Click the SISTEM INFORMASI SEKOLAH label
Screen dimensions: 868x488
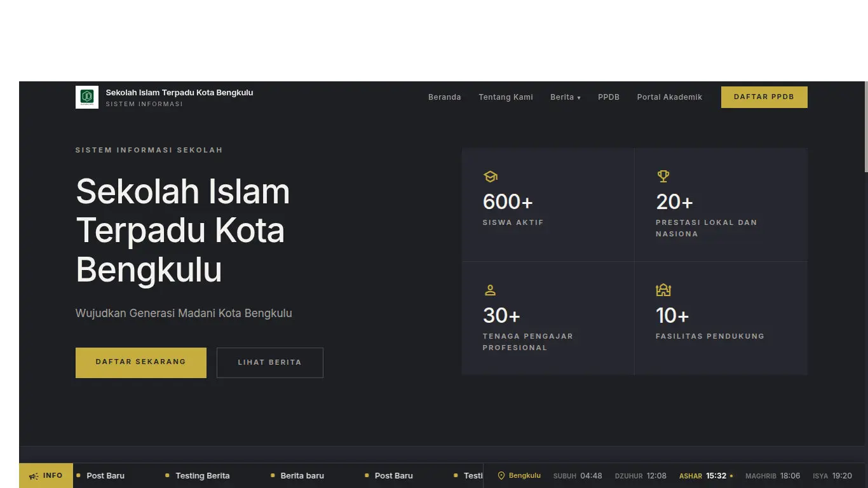click(x=149, y=151)
